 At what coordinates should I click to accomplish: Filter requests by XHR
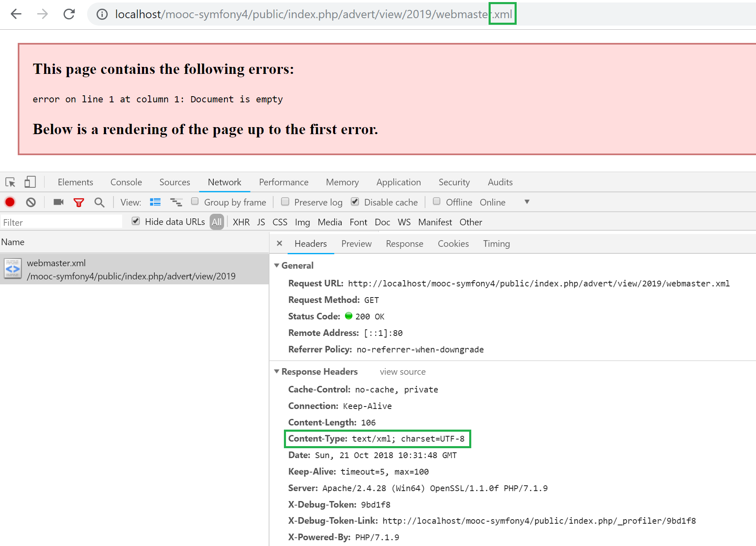pyautogui.click(x=241, y=222)
